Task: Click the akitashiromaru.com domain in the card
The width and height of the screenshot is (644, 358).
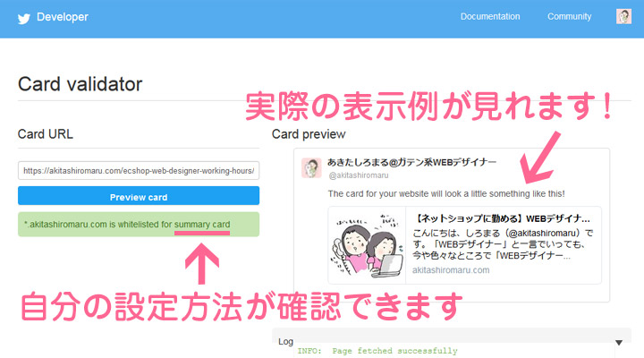Action: coord(451,270)
